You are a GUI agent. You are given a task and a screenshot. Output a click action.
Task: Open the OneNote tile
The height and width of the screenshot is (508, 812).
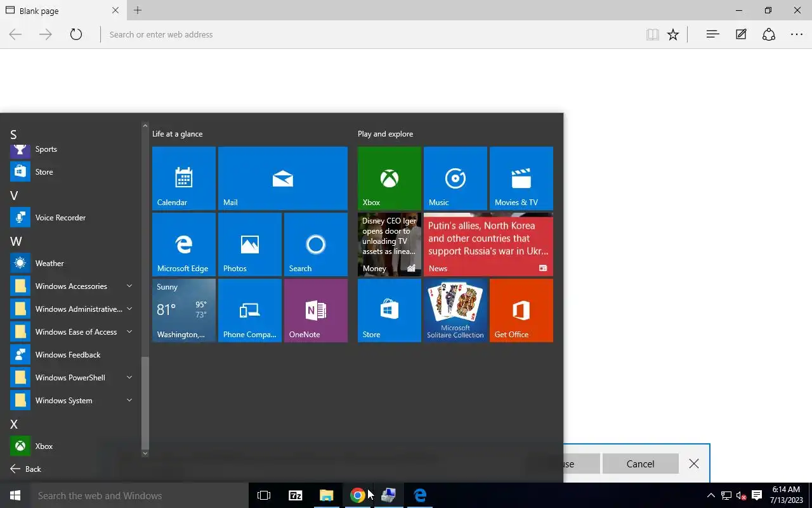click(x=316, y=311)
